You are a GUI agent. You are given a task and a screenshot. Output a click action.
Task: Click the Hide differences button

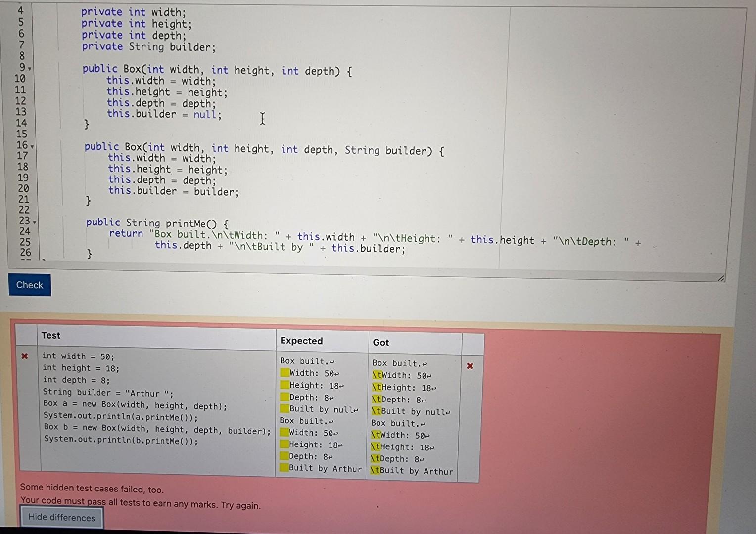pyautogui.click(x=61, y=518)
